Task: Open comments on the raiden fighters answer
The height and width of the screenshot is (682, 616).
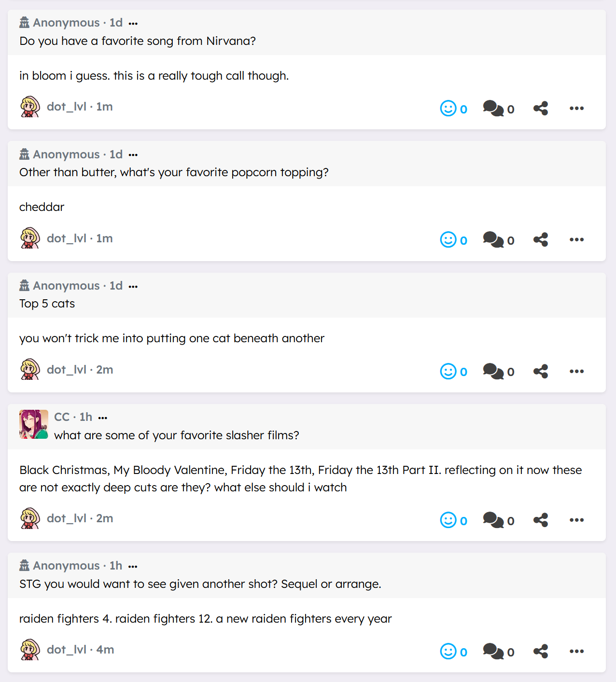Action: [x=493, y=651]
